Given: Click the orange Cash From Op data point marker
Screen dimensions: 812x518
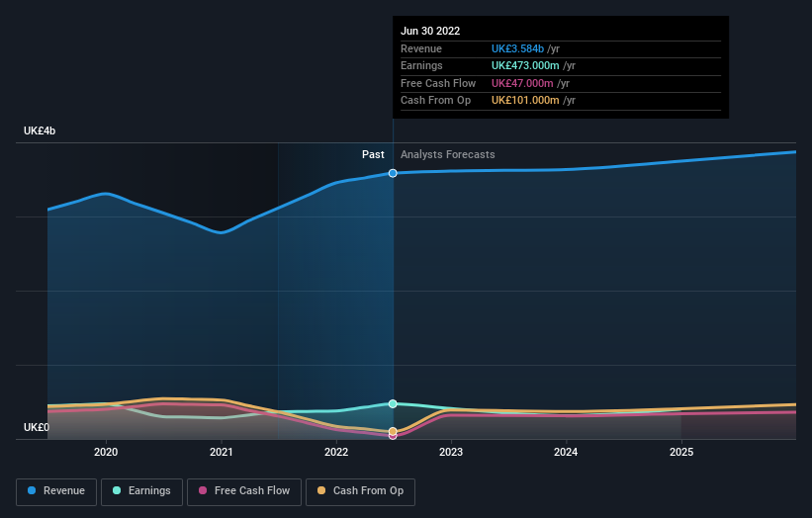Looking at the screenshot, I should pyautogui.click(x=393, y=431).
